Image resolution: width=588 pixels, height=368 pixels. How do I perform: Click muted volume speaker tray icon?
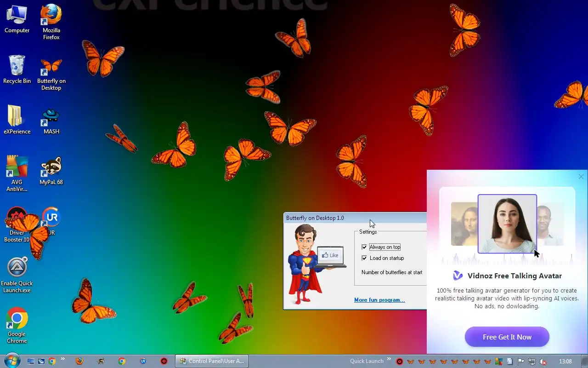tap(543, 362)
